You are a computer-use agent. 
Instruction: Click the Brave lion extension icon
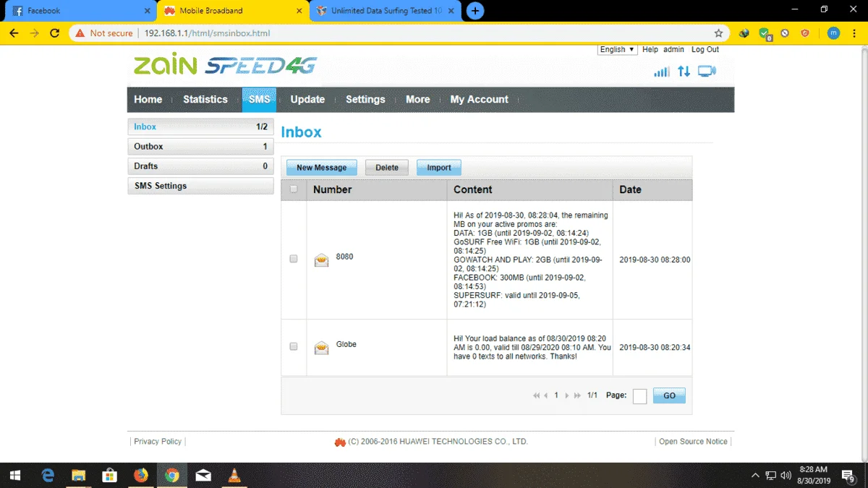coord(805,33)
